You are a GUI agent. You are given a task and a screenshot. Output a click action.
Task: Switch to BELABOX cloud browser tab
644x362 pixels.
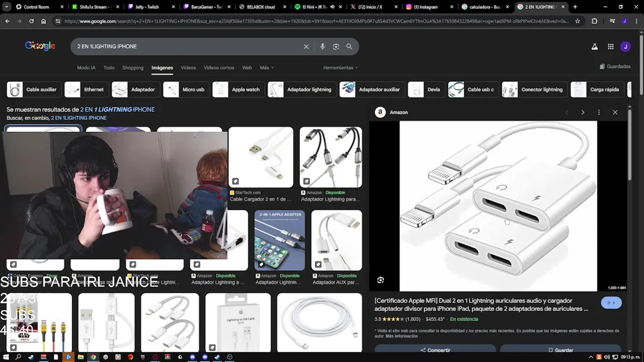click(x=261, y=7)
